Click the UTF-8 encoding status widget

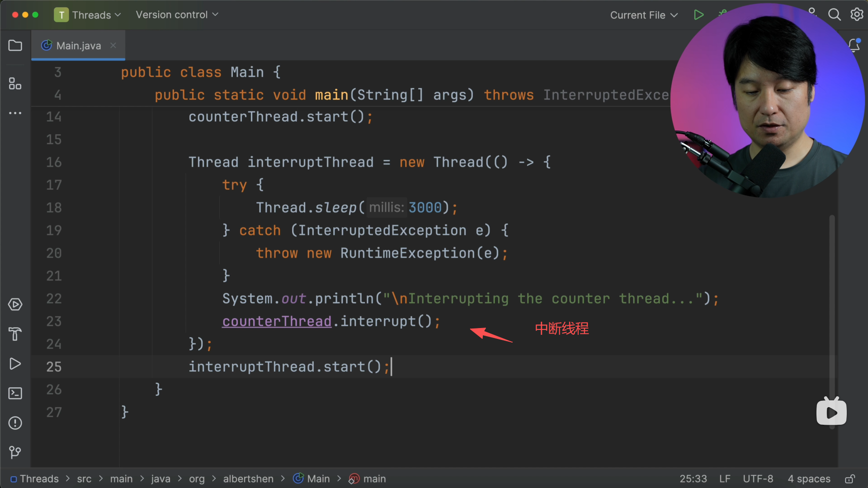(758, 479)
